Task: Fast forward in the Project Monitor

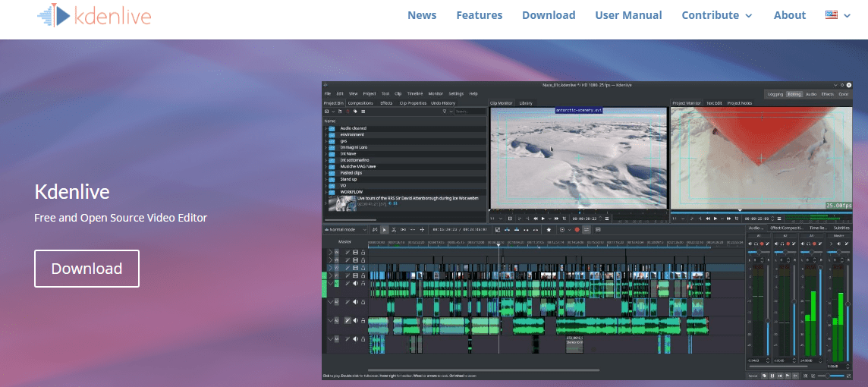Action: (x=728, y=219)
